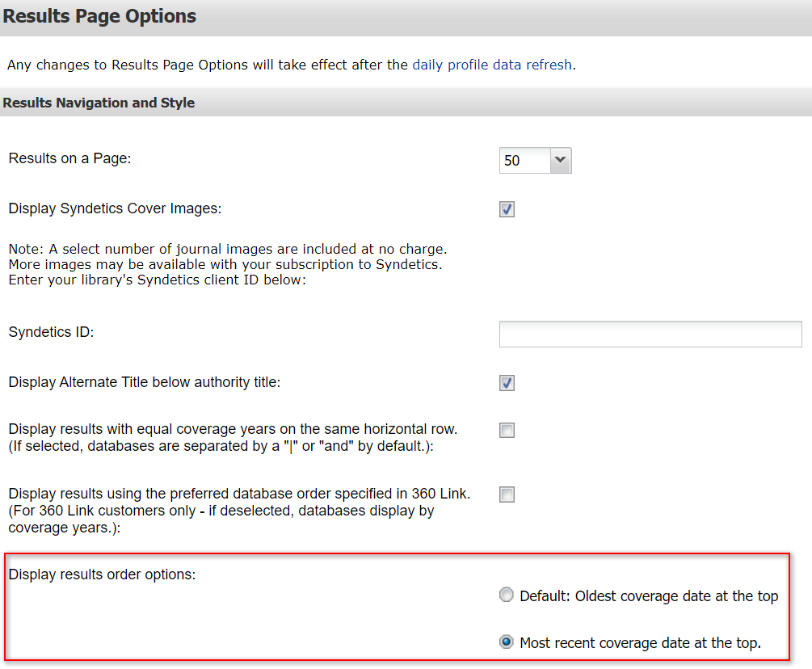Click the "Syndetics ID:" label text
The width and height of the screenshot is (812, 669).
point(51,332)
